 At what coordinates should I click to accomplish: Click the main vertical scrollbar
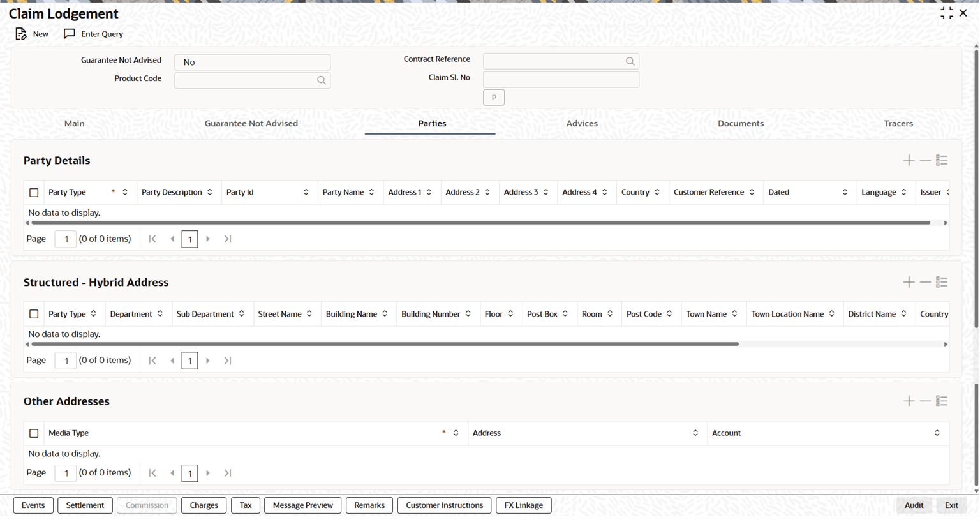click(x=976, y=188)
